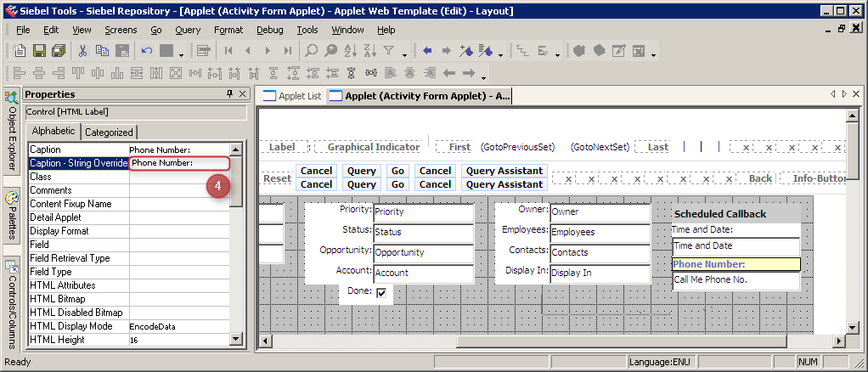Open the history toolbar dropdown arrow
868x372 pixels.
pyautogui.click(x=181, y=55)
